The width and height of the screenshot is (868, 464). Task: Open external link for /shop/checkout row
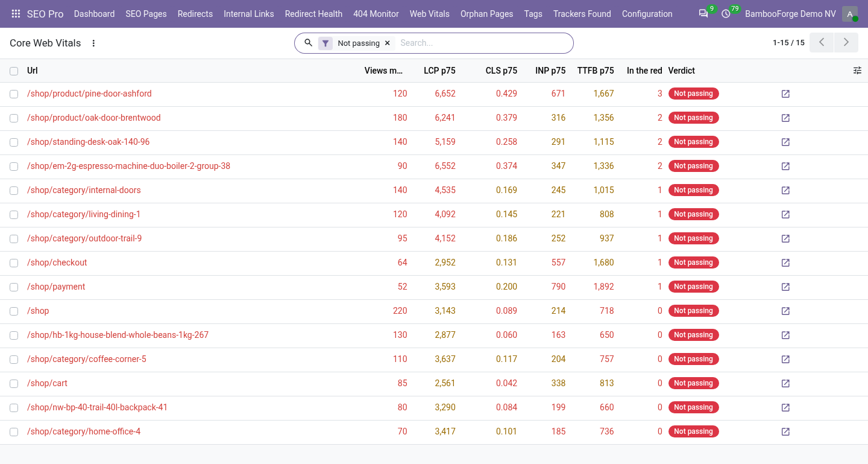[x=785, y=262]
